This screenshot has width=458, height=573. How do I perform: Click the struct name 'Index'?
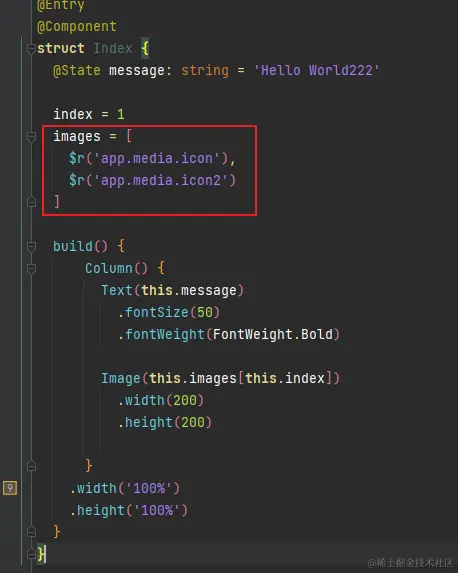coord(113,49)
